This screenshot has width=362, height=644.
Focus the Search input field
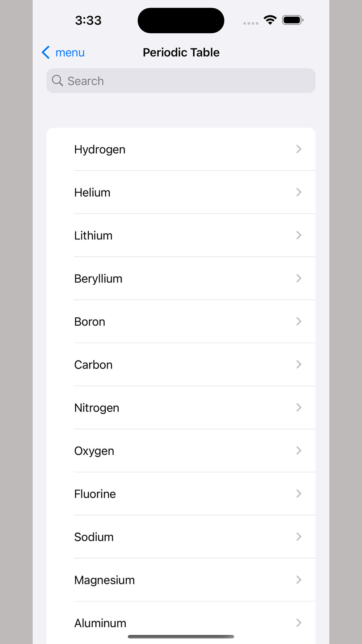click(x=188, y=81)
